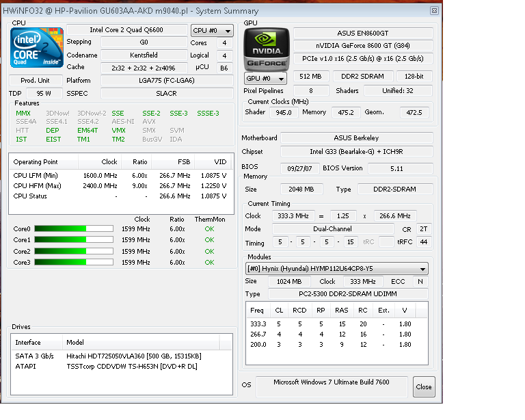Open the CPU #0 selector dropdown
The width and height of the screenshot is (525, 420).
(x=212, y=31)
